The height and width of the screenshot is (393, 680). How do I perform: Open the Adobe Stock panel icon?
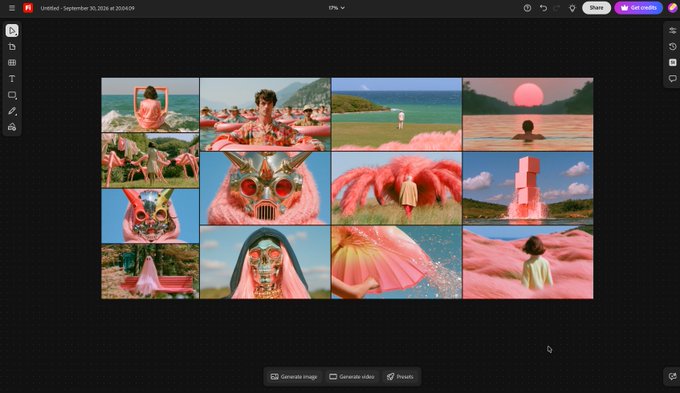[673, 62]
